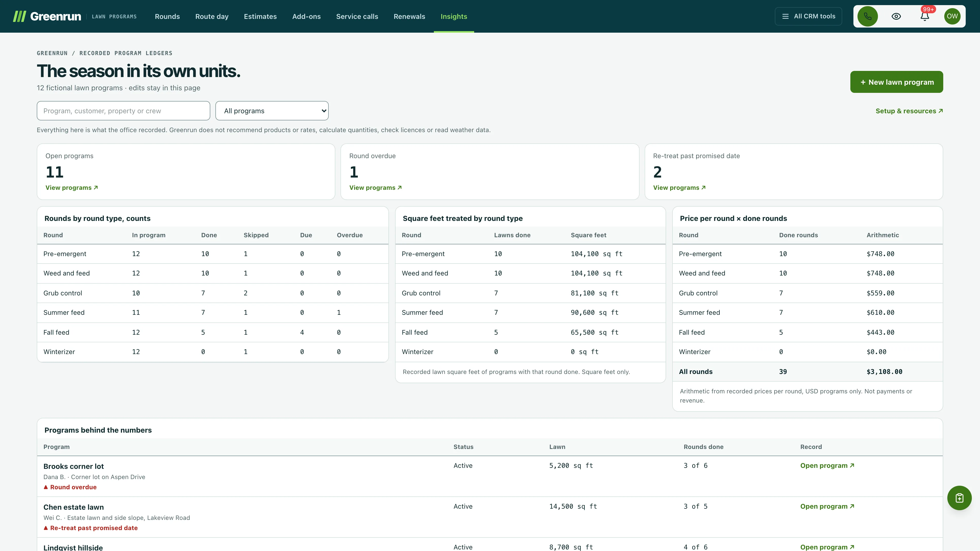Focus the program search field
Image resolution: width=980 pixels, height=551 pixels.
[123, 111]
